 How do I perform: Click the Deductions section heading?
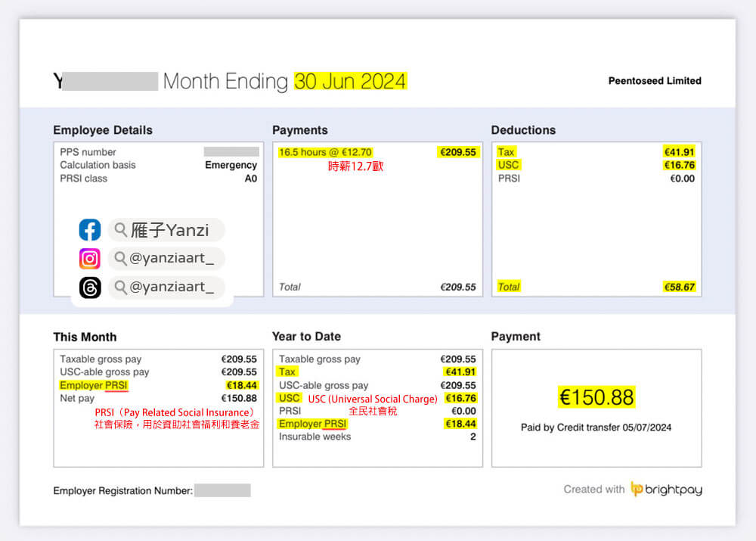[x=523, y=130]
